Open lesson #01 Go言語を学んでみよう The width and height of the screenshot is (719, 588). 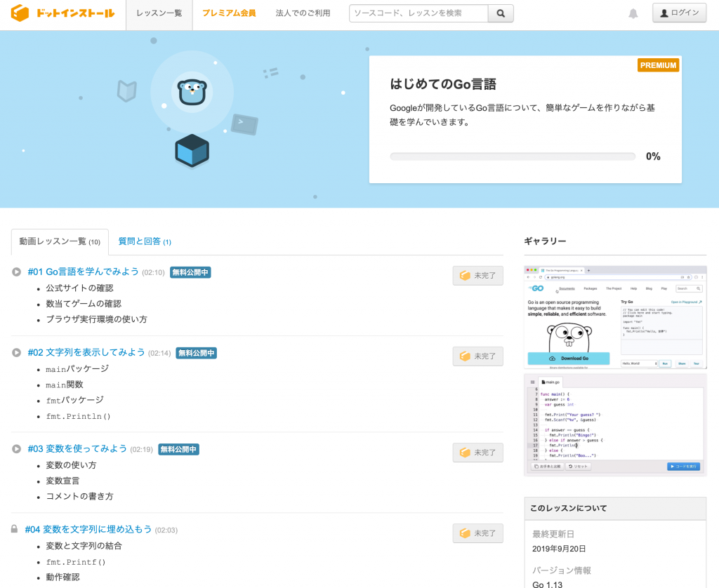click(x=83, y=272)
